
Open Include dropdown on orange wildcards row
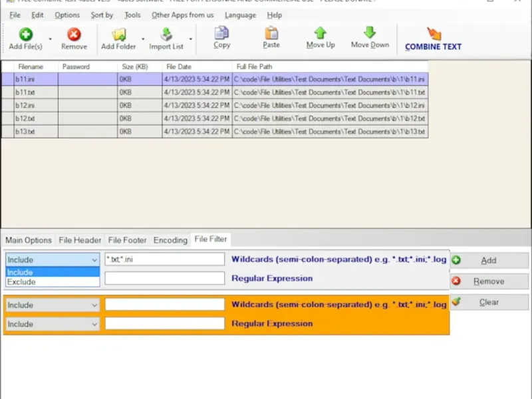pos(53,305)
